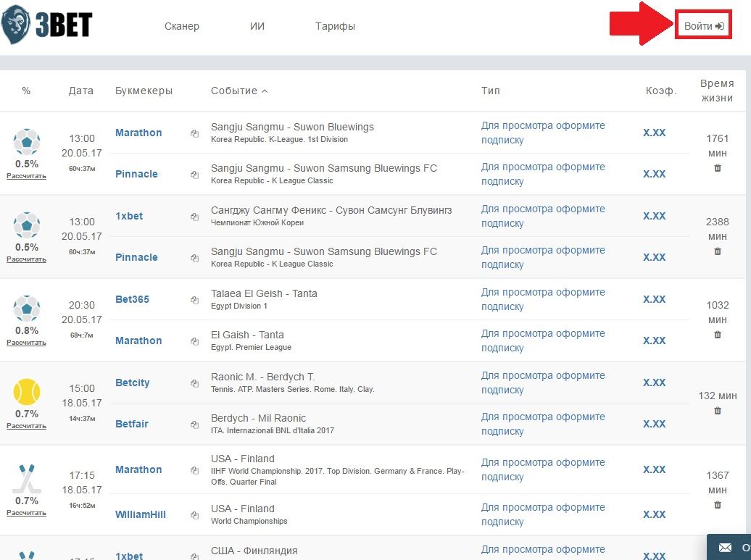This screenshot has width=751, height=560.
Task: Delete the row with 1761 min lifetime
Action: [718, 168]
